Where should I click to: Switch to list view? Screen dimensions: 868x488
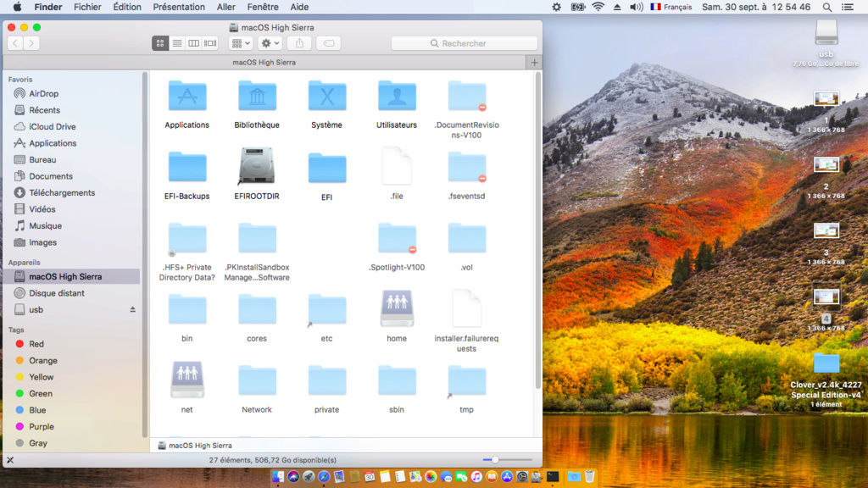[177, 43]
